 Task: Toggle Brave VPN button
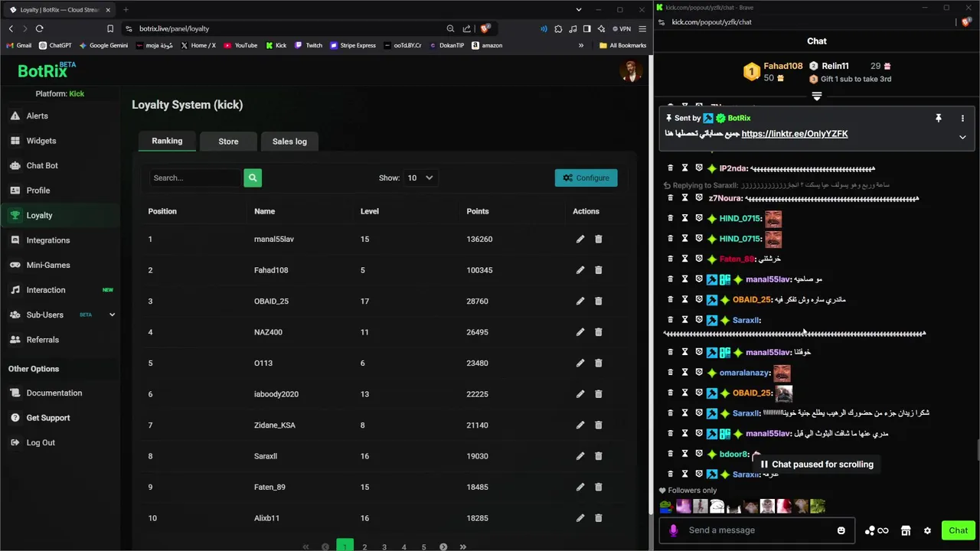click(621, 28)
